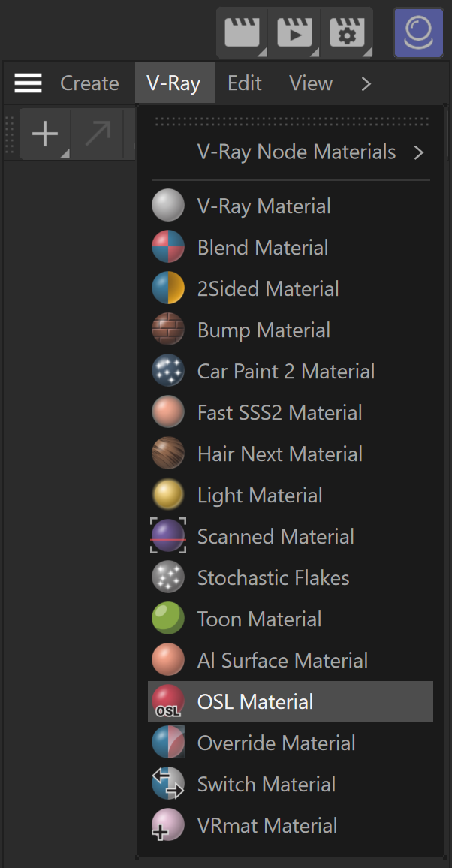452x868 pixels.
Task: Click the diagonal arrow toolbar icon
Action: click(x=98, y=134)
